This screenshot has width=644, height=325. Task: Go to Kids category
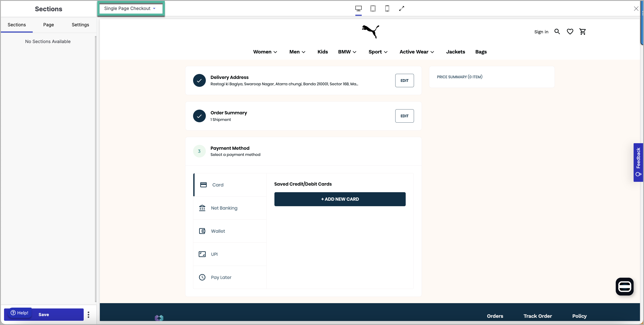tap(322, 52)
